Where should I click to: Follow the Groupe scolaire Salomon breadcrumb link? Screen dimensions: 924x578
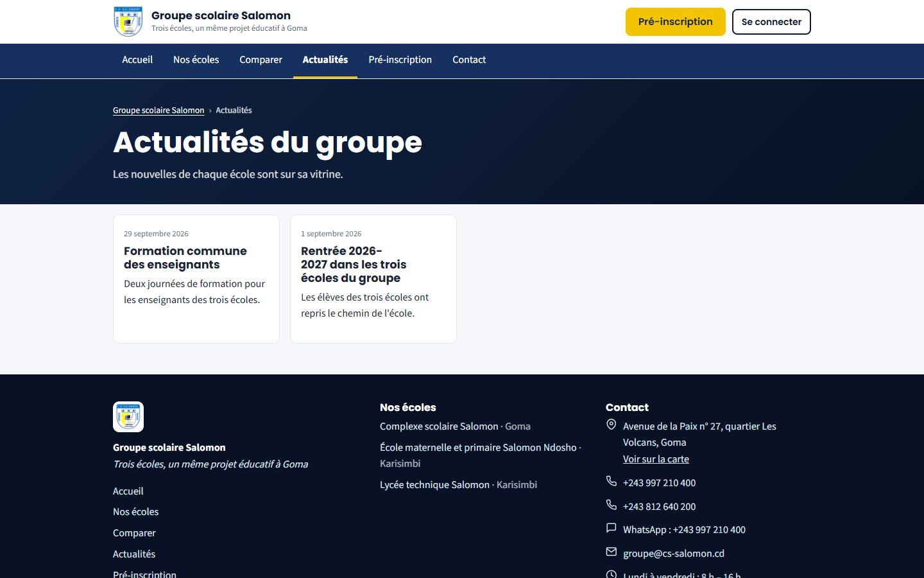(158, 110)
